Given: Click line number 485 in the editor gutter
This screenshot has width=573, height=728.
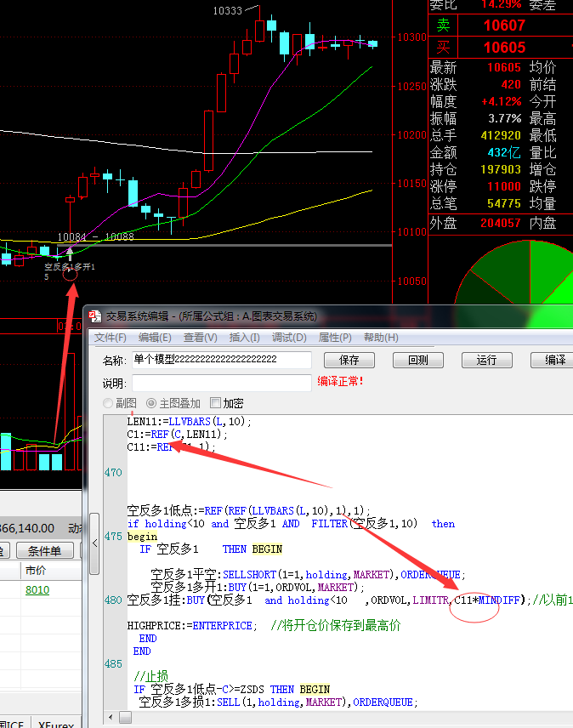Looking at the screenshot, I should click(113, 664).
